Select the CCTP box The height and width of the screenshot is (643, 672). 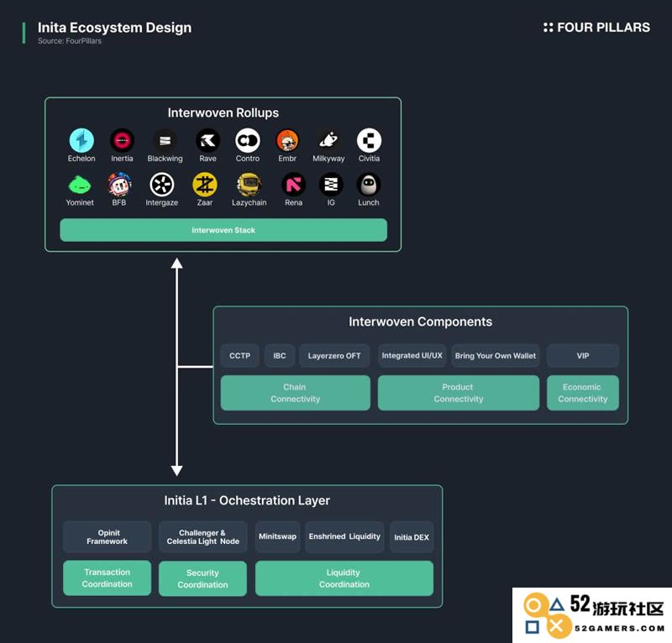[x=239, y=356]
